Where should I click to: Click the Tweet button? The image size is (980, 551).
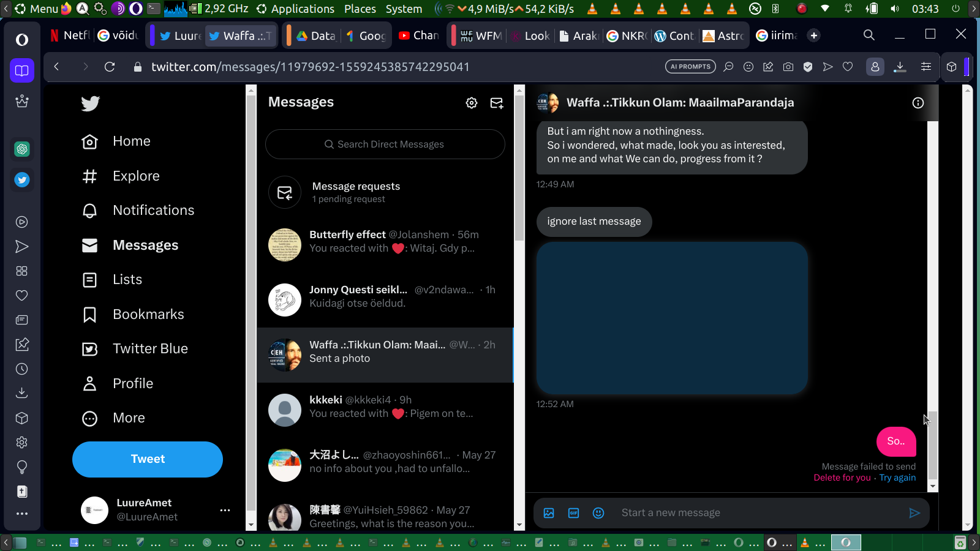click(148, 459)
